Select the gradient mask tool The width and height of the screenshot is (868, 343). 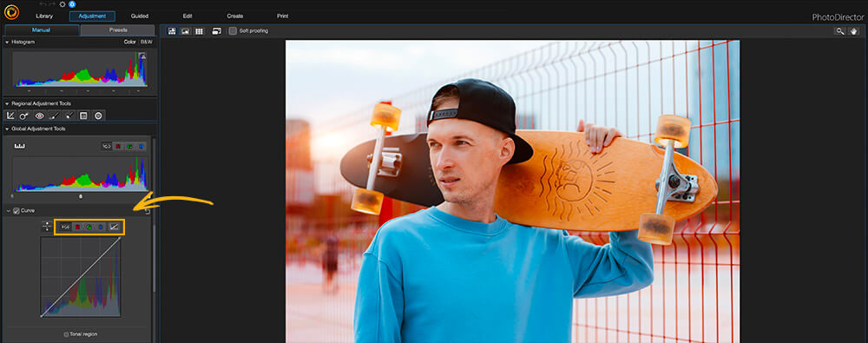click(x=83, y=115)
